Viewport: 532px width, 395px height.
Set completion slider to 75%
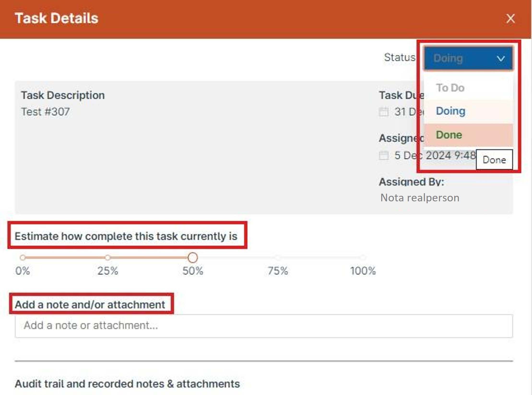pyautogui.click(x=278, y=257)
